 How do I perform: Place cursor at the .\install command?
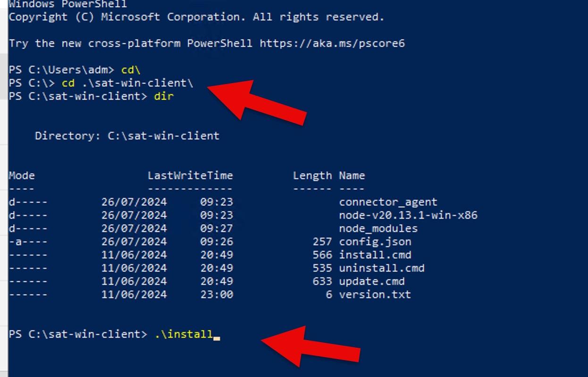[x=184, y=334]
